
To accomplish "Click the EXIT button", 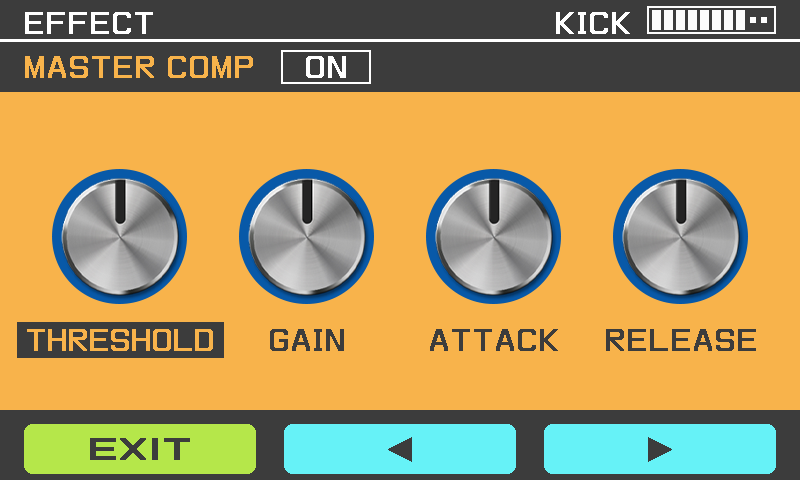I will click(140, 449).
